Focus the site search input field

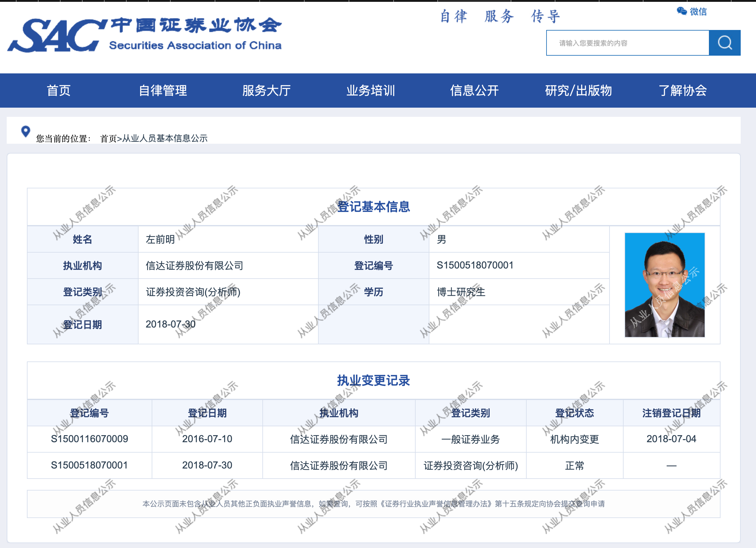pos(627,43)
